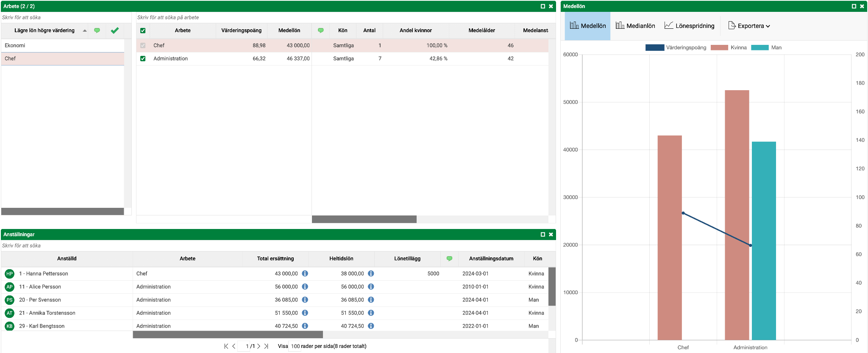Show info for Annika Torstensson heltidslön

[371, 313]
